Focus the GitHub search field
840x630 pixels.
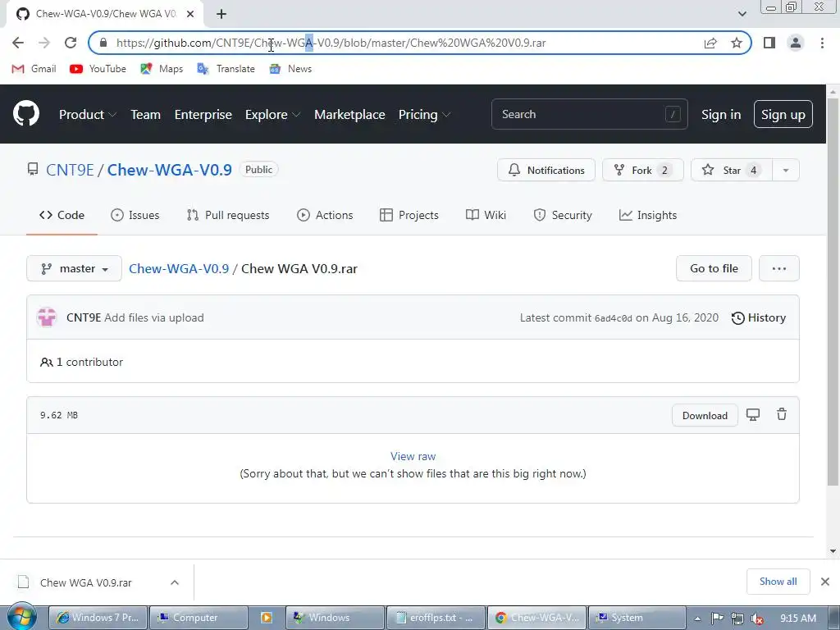point(589,114)
